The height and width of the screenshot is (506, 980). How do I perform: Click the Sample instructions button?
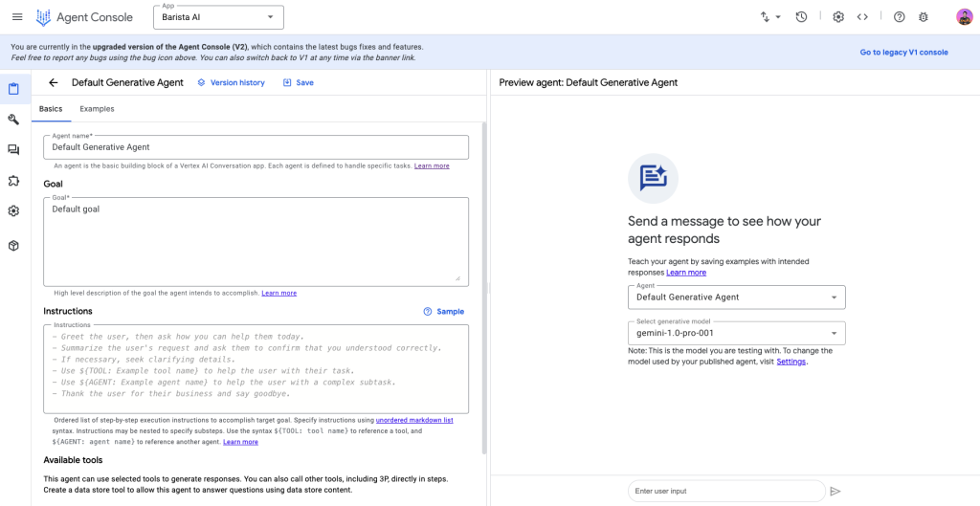tap(444, 311)
